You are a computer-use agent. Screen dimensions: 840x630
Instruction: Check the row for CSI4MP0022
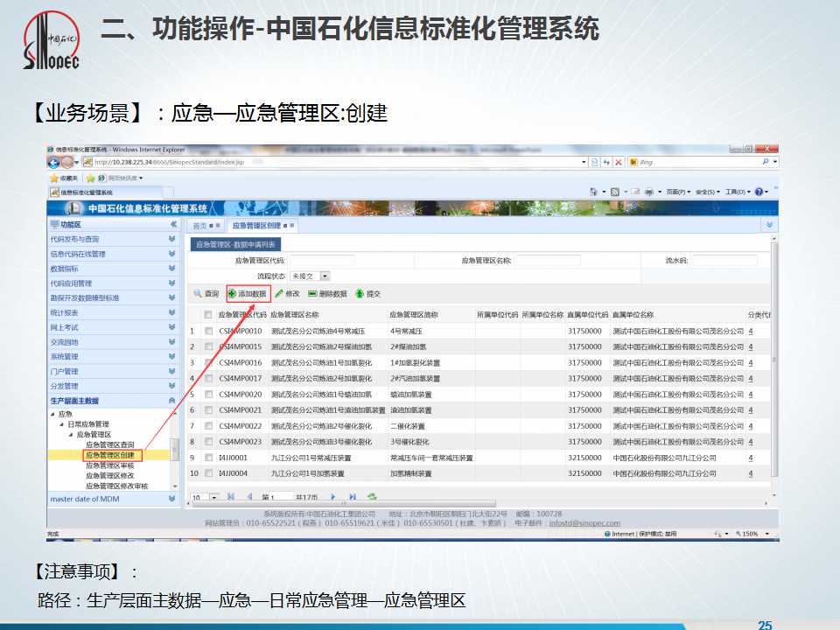tap(208, 426)
